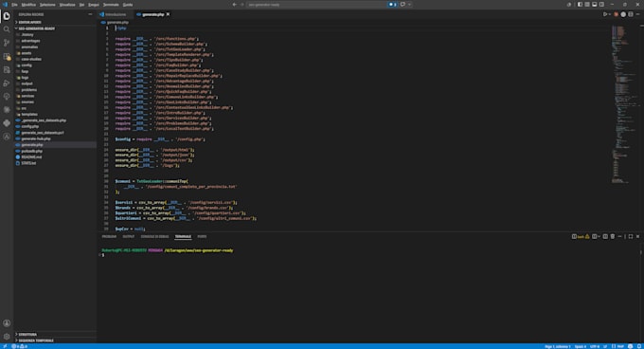Click the command center search box
The image size is (644, 349).
click(x=316, y=5)
